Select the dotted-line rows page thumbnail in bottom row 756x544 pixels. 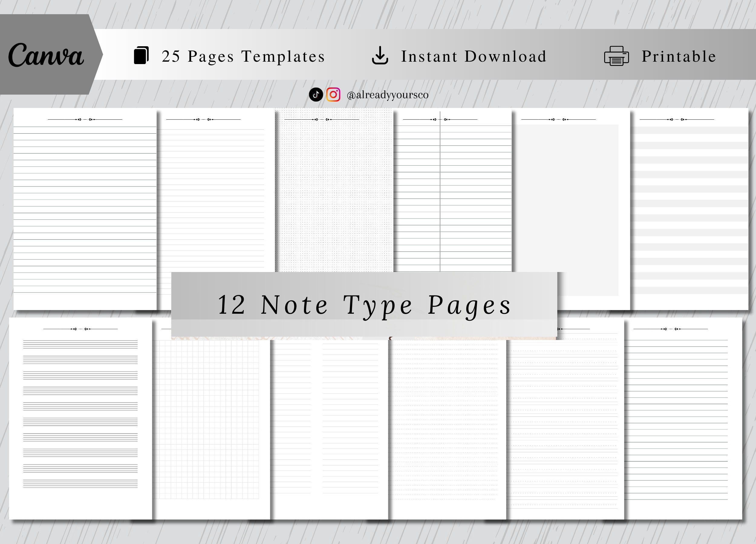click(447, 430)
